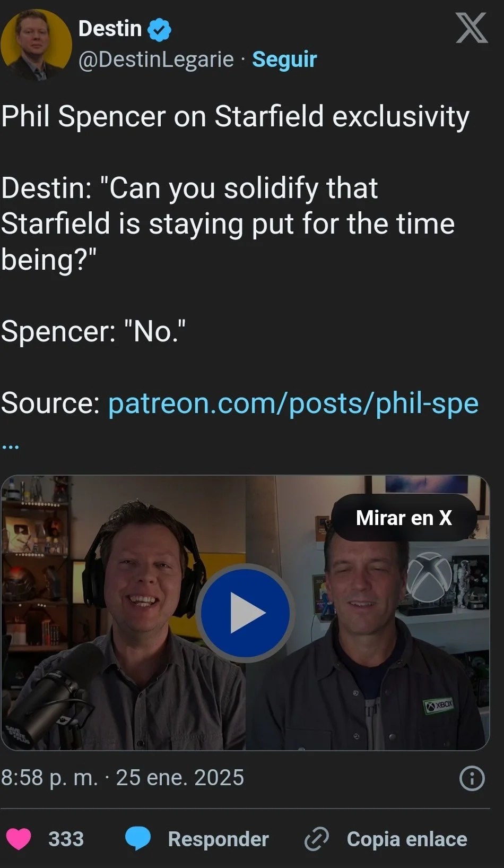The image size is (504, 868).
Task: Play the embedded interview video
Action: point(245,613)
